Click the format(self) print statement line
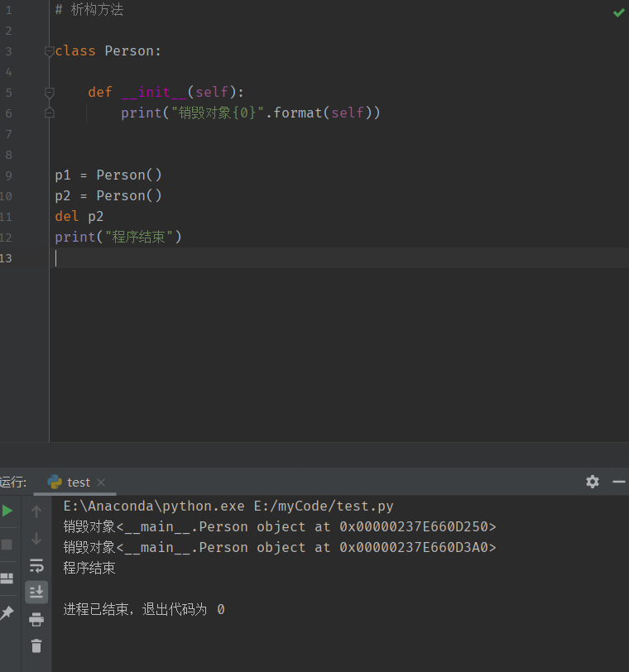The width and height of the screenshot is (629, 672). (250, 113)
